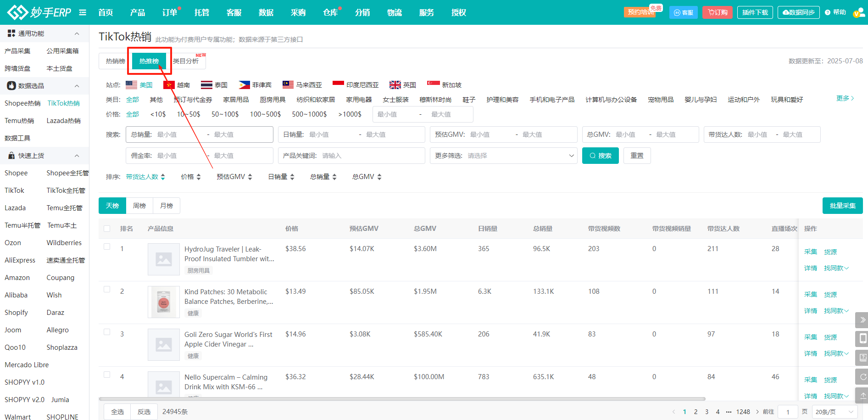Click the 重置 reset button

tap(637, 156)
